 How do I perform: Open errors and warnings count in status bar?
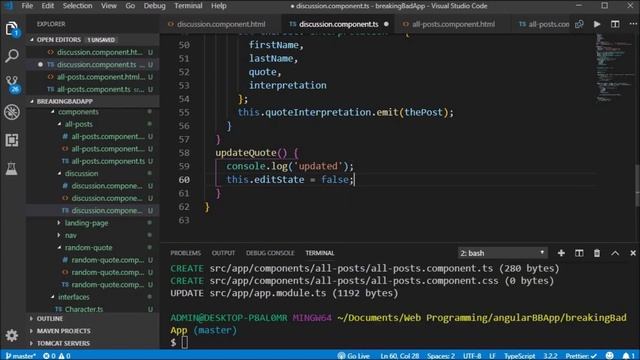57,356
